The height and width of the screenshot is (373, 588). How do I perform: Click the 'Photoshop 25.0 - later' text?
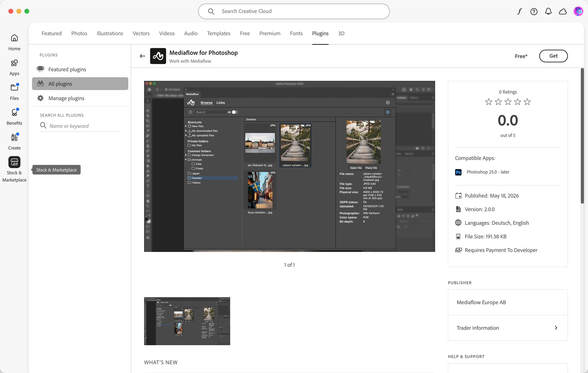(488, 172)
